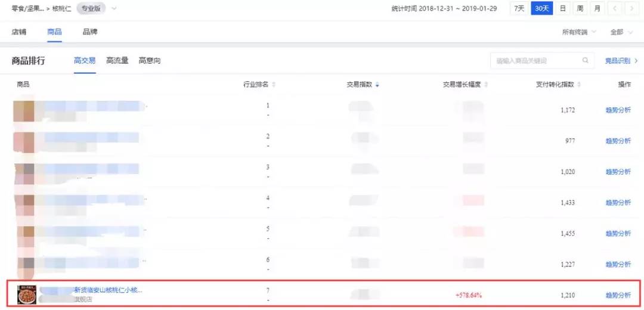Click the product keyword search field
644x310 pixels.
click(x=535, y=60)
